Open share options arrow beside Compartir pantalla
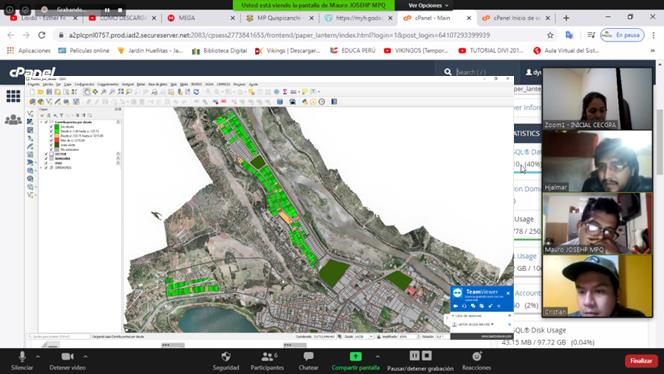 [377, 356]
